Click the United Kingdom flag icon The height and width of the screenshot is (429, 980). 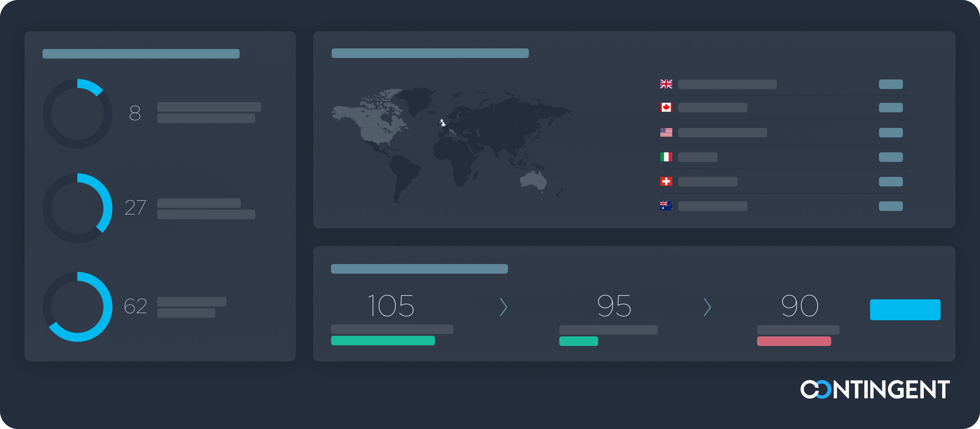666,84
